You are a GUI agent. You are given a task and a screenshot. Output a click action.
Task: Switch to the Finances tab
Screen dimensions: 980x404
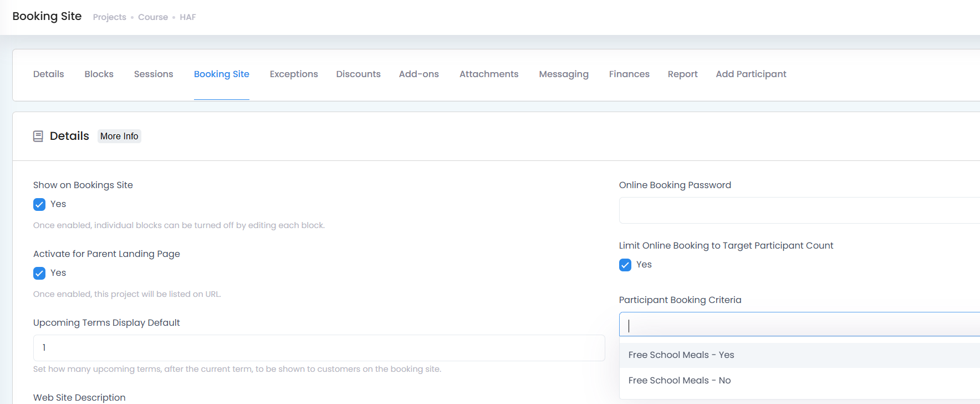tap(629, 74)
